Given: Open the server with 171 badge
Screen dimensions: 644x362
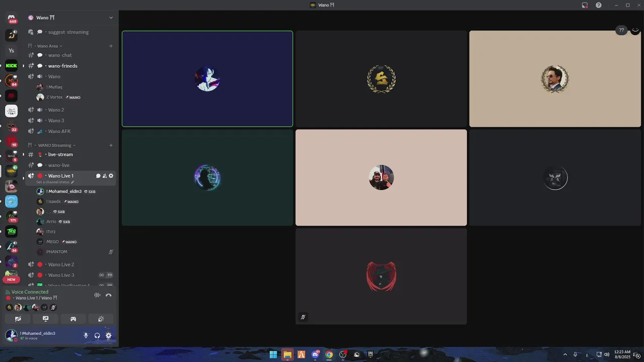Looking at the screenshot, I should [11, 216].
